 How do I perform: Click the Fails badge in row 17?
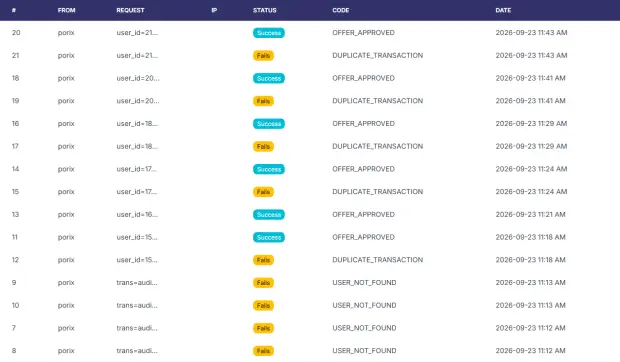[263, 147]
